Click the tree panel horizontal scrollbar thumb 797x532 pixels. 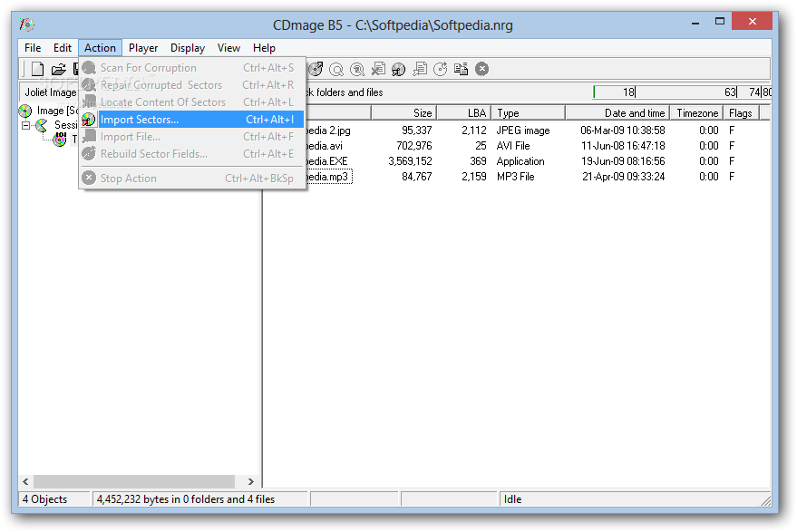coord(134,481)
